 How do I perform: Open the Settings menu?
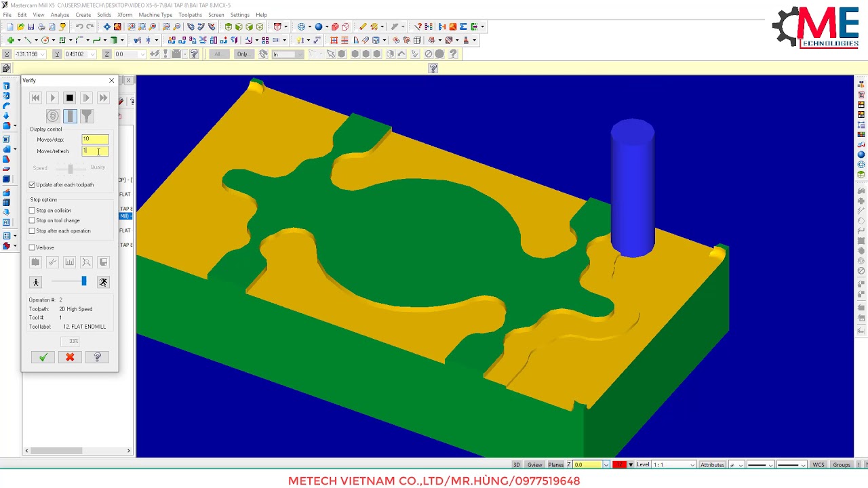click(x=239, y=15)
